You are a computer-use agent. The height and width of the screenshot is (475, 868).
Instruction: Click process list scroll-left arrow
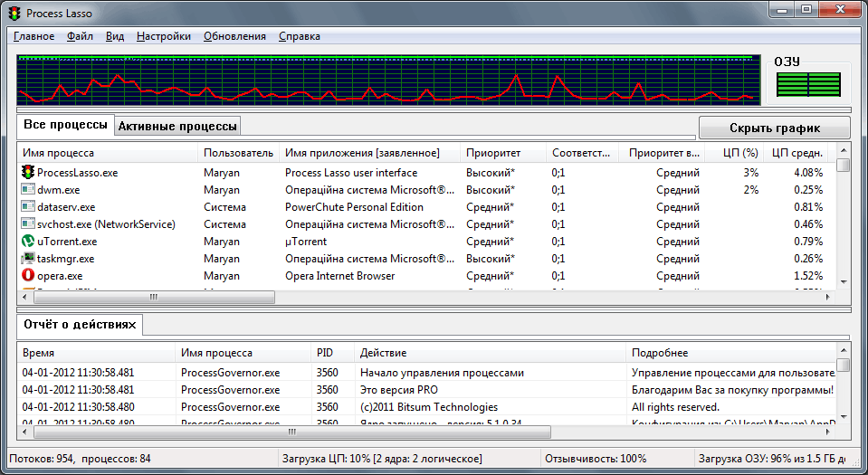[x=24, y=298]
